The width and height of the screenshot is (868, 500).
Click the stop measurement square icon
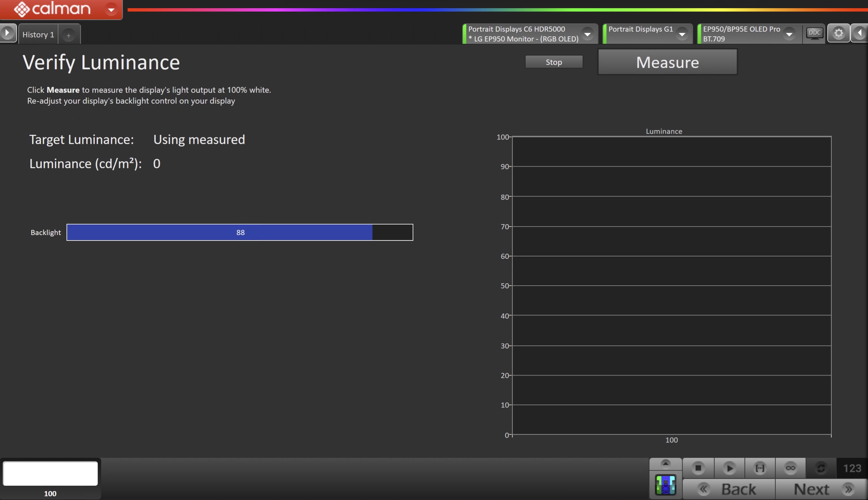(698, 468)
